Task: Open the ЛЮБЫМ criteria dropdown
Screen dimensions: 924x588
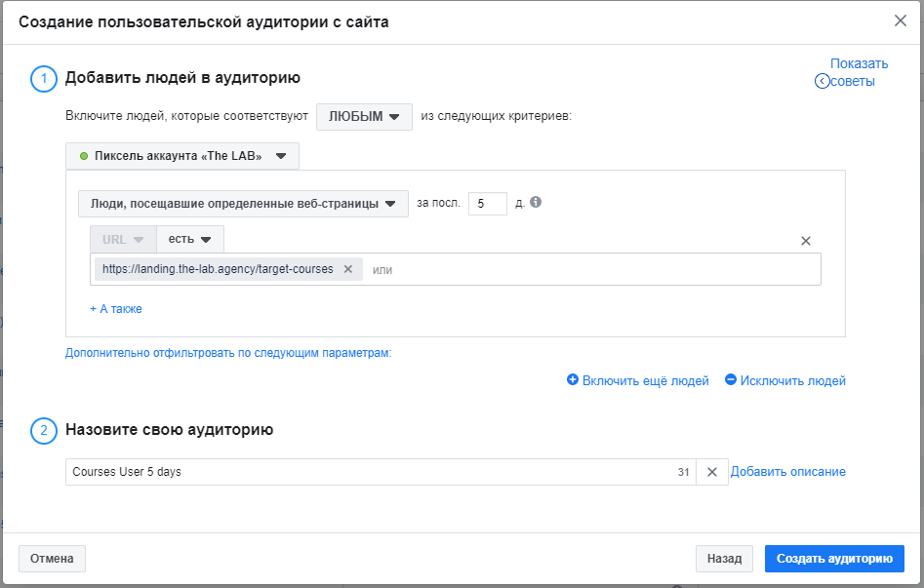Action: (364, 116)
